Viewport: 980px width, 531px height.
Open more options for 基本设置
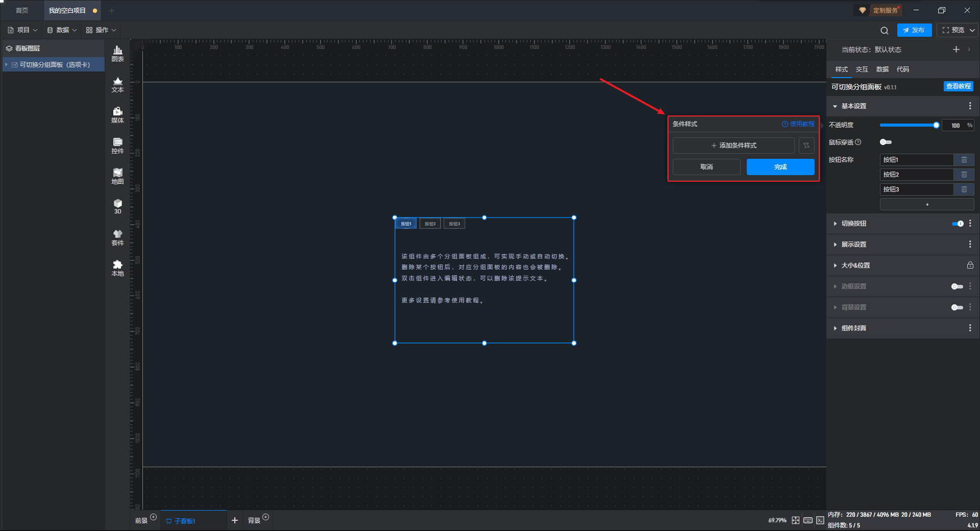pyautogui.click(x=970, y=106)
